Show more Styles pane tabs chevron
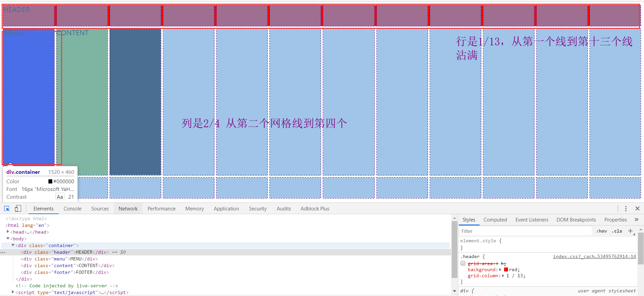This screenshot has width=644, height=296. coord(636,219)
